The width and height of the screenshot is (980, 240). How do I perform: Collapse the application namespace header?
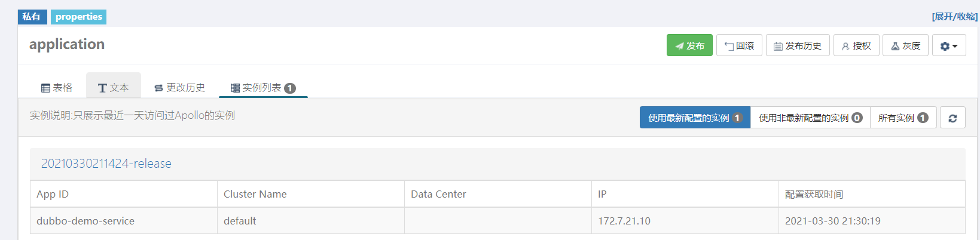pos(67,44)
